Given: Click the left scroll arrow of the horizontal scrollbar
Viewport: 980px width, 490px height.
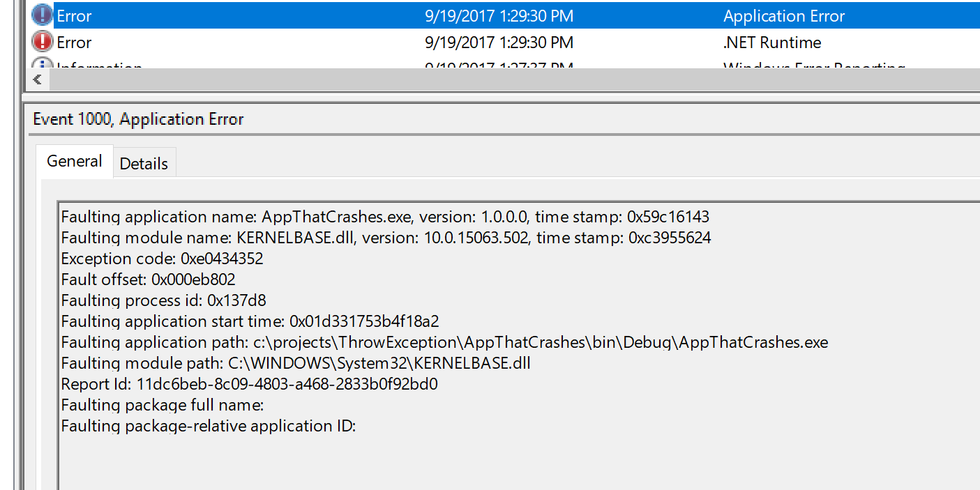Looking at the screenshot, I should [38, 79].
